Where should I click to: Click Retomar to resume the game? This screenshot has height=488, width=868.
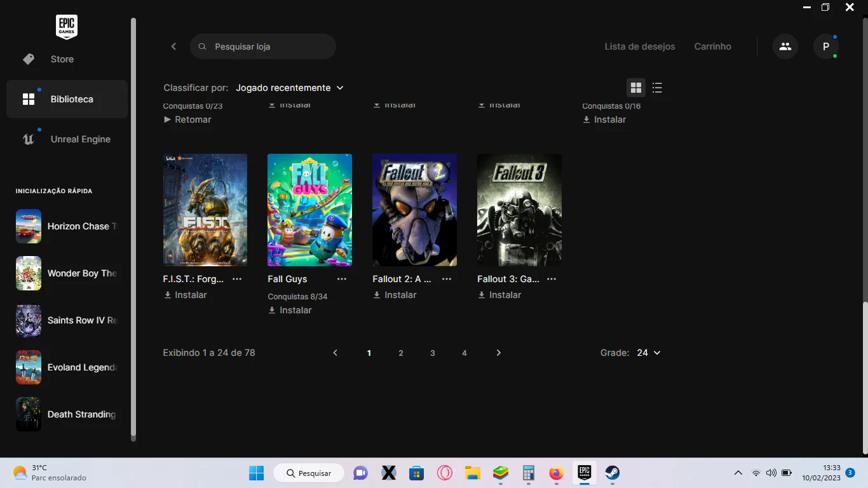coord(187,119)
